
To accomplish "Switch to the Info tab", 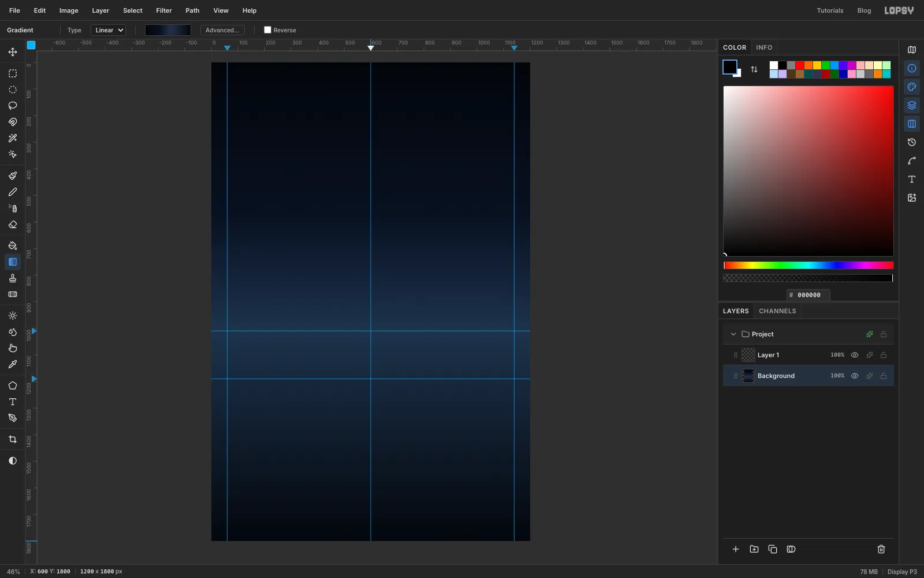I will [x=764, y=47].
